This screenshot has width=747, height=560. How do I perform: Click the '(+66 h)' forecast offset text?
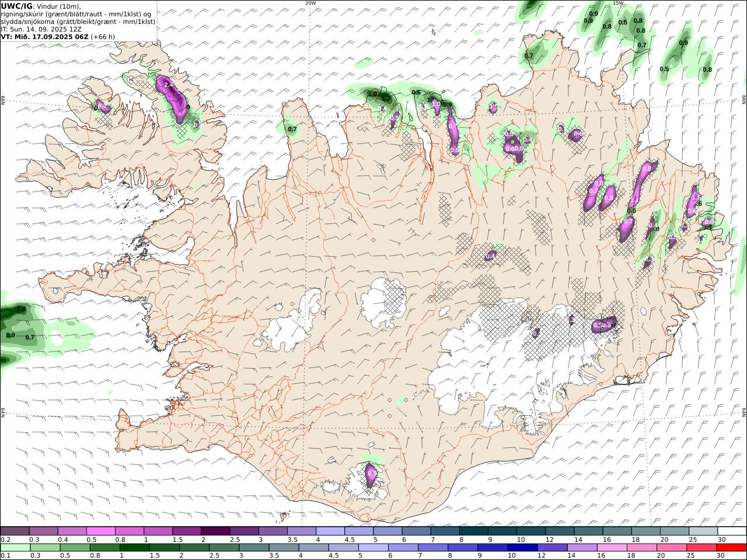(x=103, y=37)
